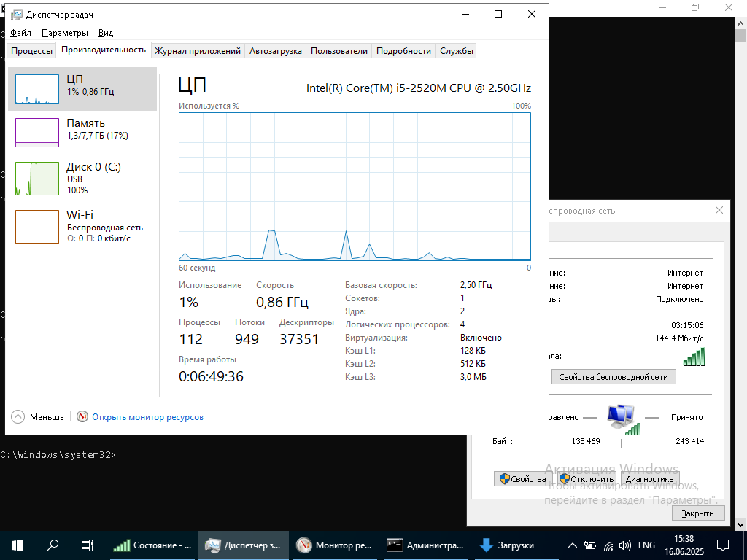Open the Автозагрузка tab
The image size is (747, 560).
click(x=275, y=51)
